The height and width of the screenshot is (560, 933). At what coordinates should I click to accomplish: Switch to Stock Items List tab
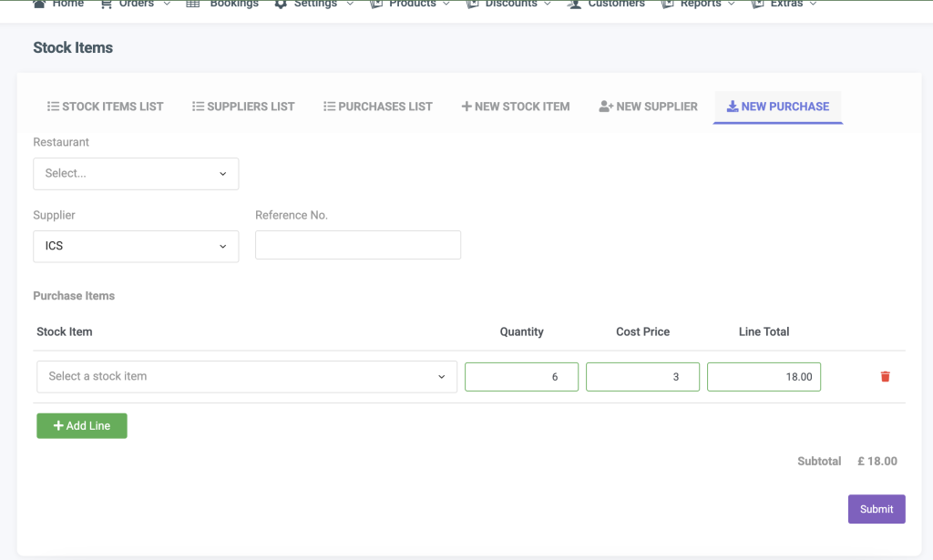click(105, 107)
